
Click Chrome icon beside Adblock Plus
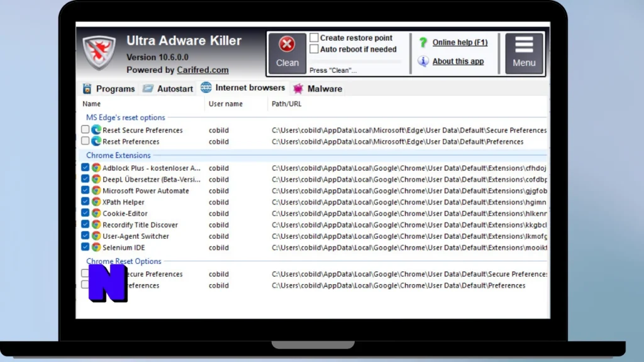(x=96, y=168)
